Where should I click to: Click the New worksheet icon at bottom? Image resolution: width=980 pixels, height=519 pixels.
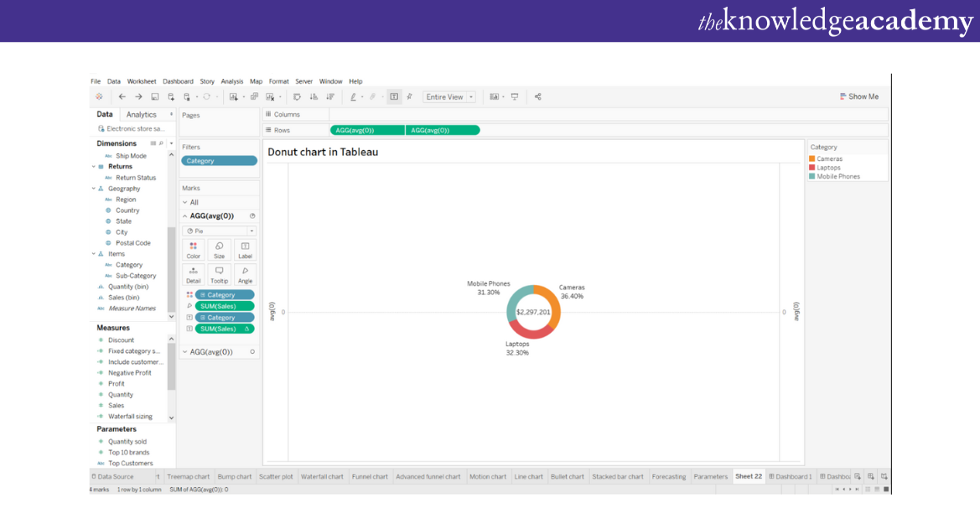858,476
